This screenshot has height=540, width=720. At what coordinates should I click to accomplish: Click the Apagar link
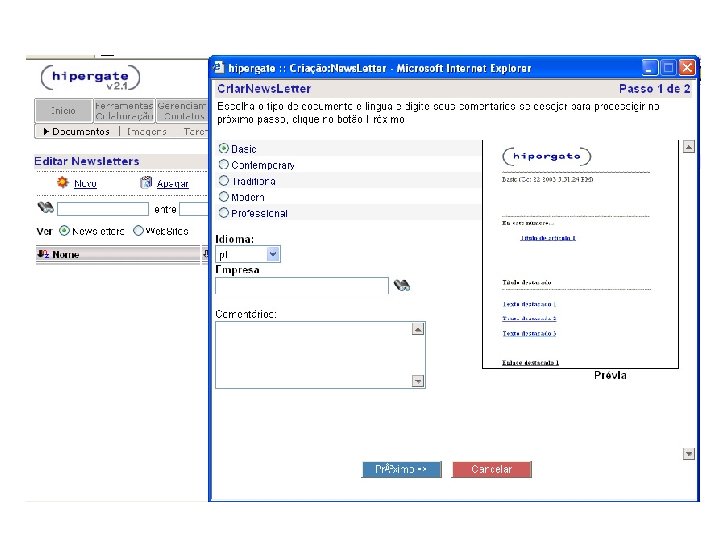173,184
